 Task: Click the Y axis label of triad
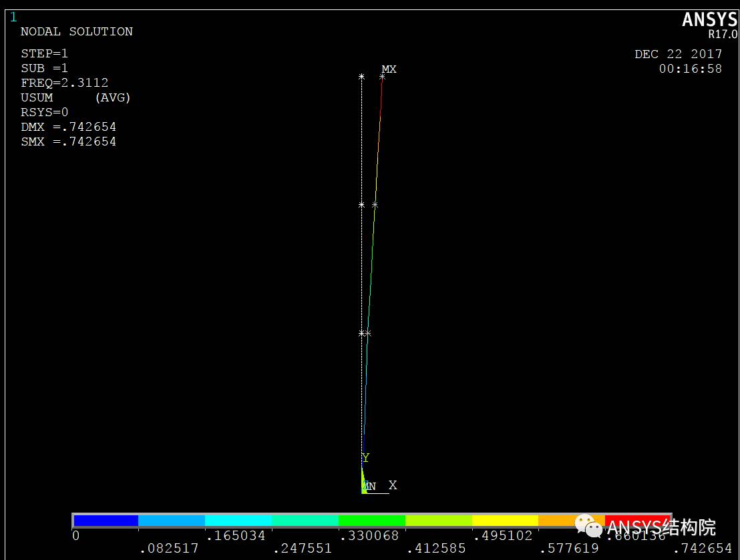(x=366, y=458)
